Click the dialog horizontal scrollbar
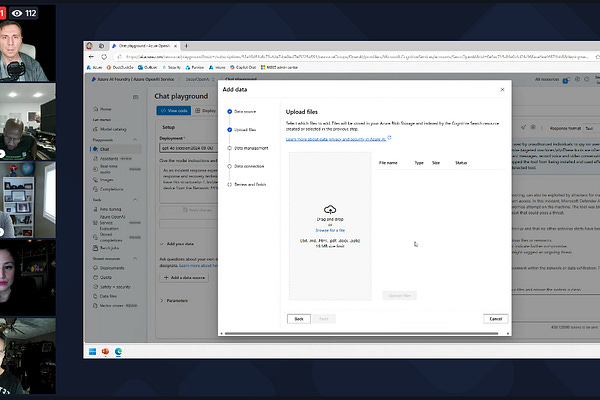 pos(361,333)
